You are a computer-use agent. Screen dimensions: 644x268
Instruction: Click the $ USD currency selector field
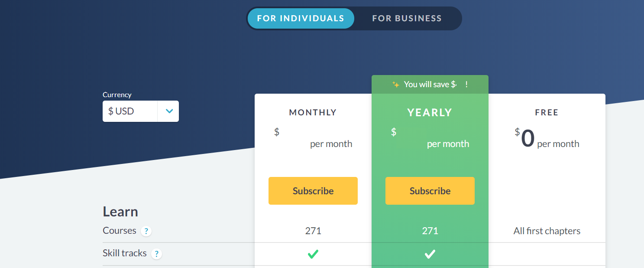(x=129, y=111)
